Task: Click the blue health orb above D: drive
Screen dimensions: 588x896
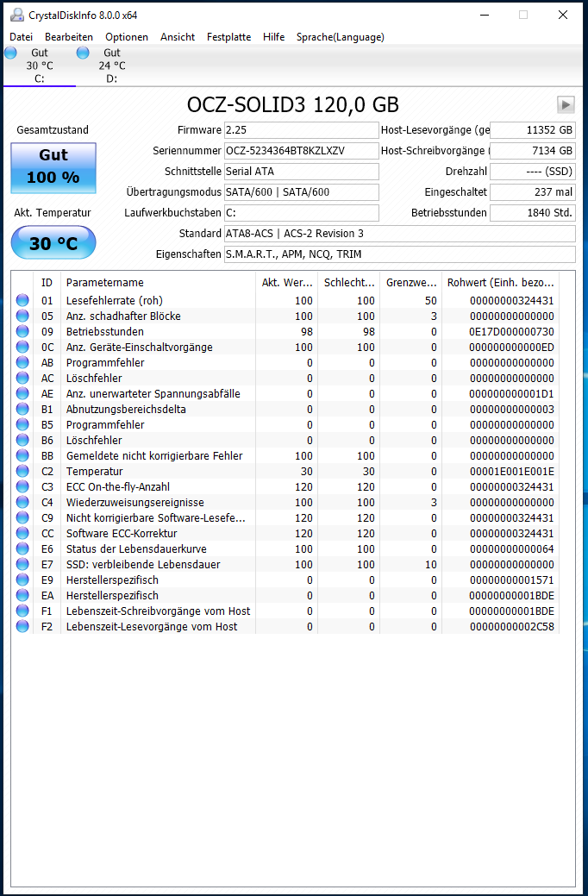Action: coord(83,53)
